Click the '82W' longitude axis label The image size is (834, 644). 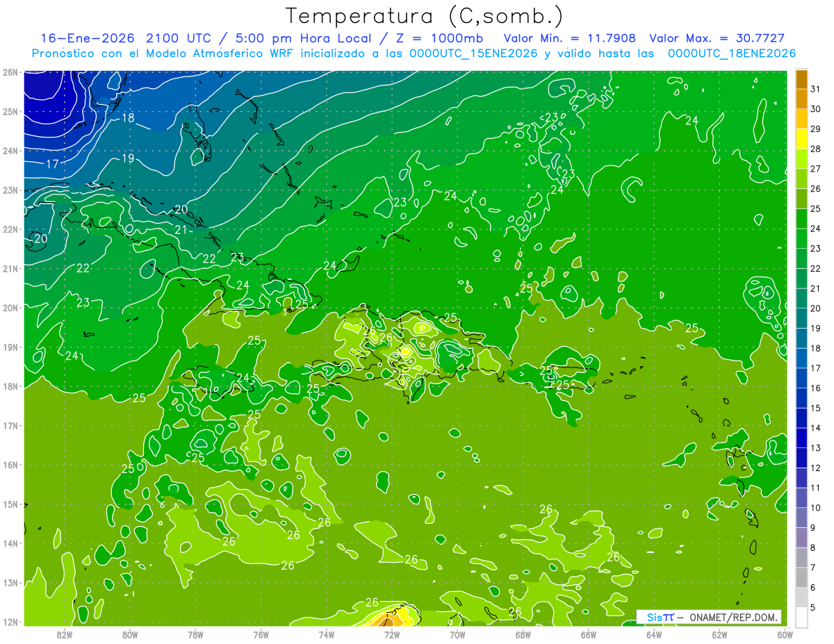65,634
